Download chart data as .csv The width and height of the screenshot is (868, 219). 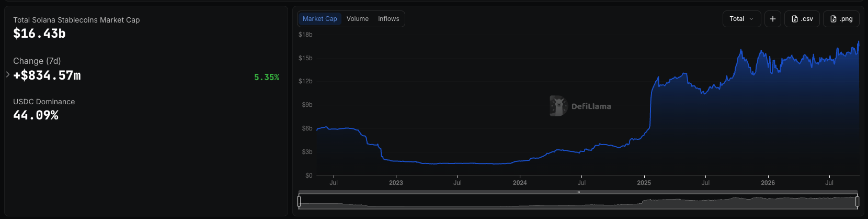tap(802, 19)
